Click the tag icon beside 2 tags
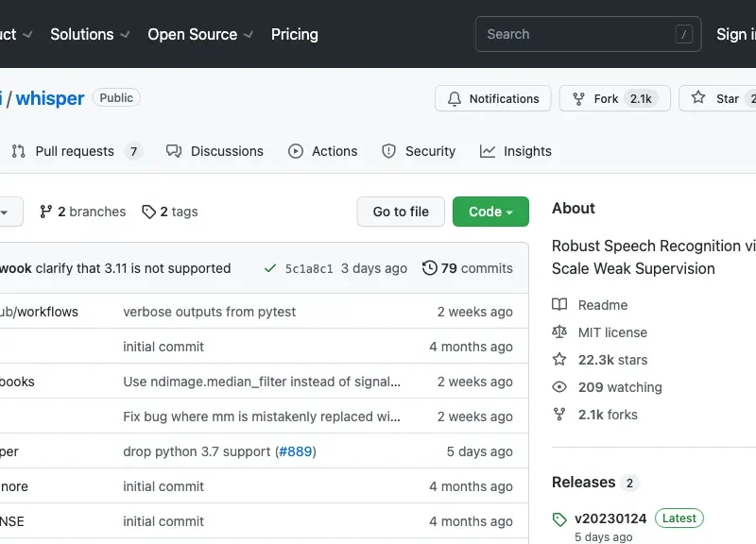Image resolution: width=756 pixels, height=544 pixels. 148,212
